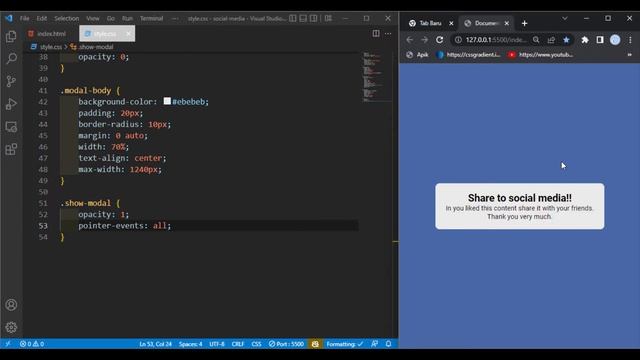This screenshot has width=640, height=360.
Task: Open Customize Layout icon in title bar
Action: coord(328,18)
